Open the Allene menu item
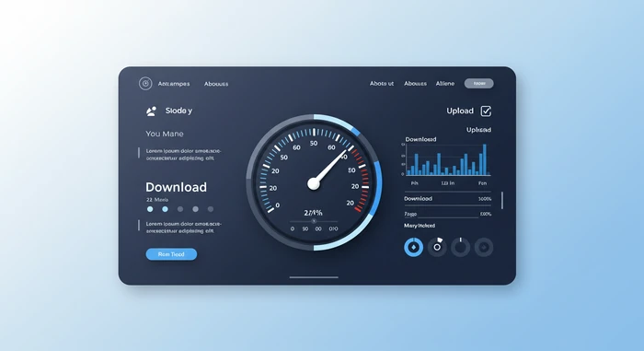 (445, 84)
